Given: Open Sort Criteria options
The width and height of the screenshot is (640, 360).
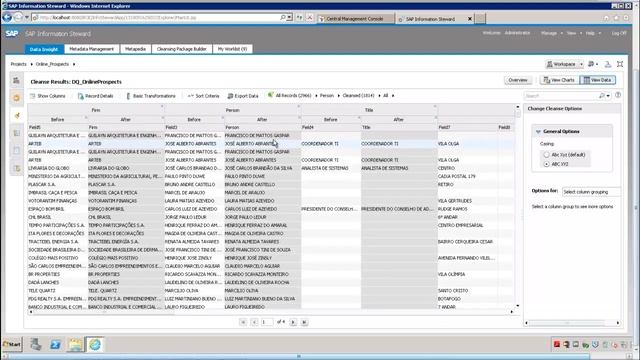Looking at the screenshot, I should coord(203,96).
